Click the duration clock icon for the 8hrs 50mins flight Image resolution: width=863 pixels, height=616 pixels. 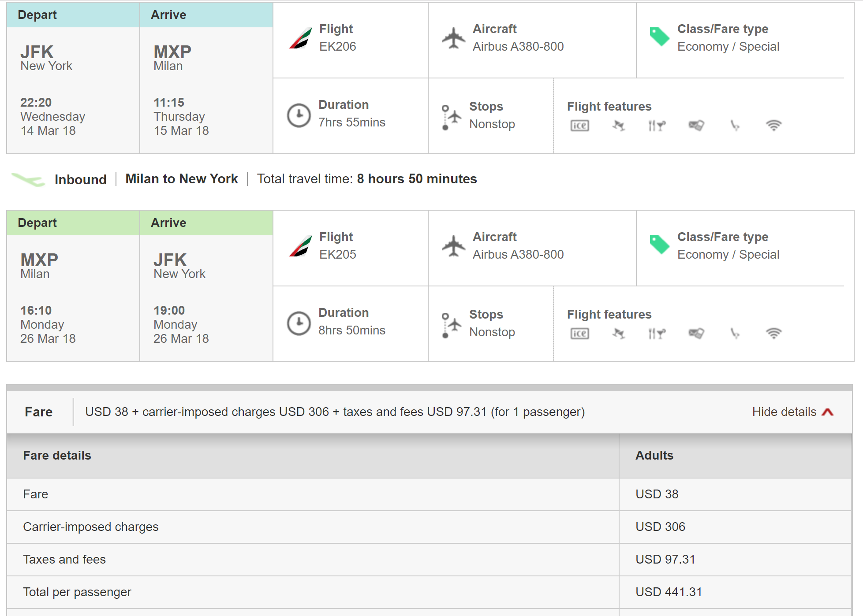click(x=299, y=323)
